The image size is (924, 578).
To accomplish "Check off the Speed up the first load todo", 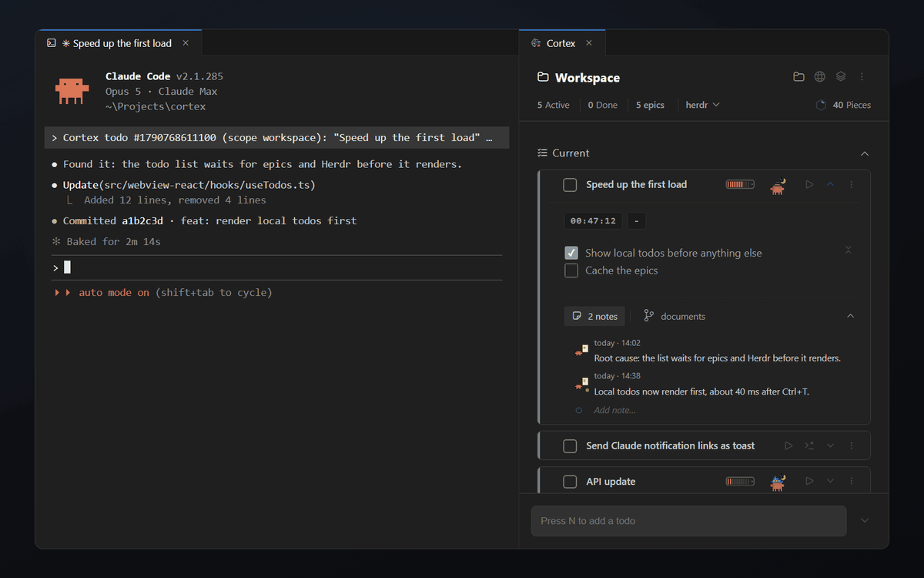I will point(570,185).
